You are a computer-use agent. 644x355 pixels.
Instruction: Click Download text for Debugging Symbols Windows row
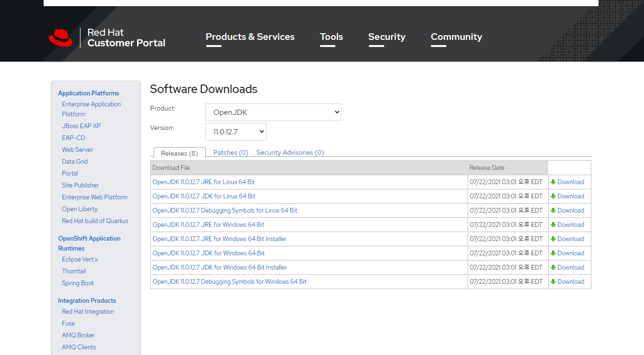[571, 282]
